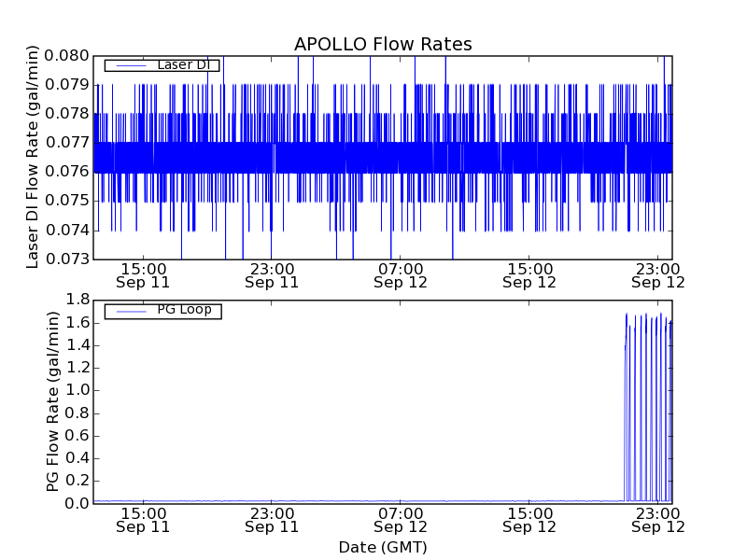Click the 'Laser DI Flow Rate (gal/min)' axis label

click(x=33, y=157)
